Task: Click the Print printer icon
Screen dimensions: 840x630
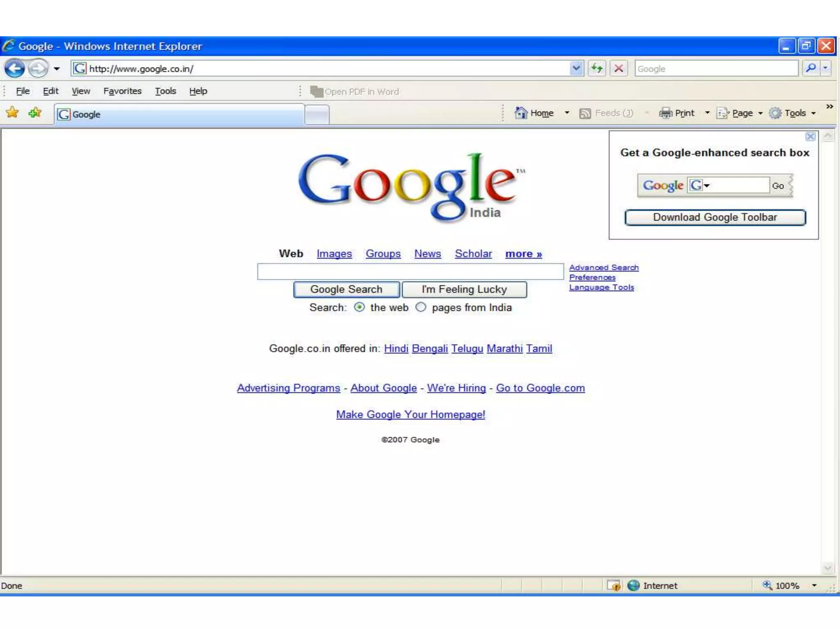Action: (x=665, y=113)
